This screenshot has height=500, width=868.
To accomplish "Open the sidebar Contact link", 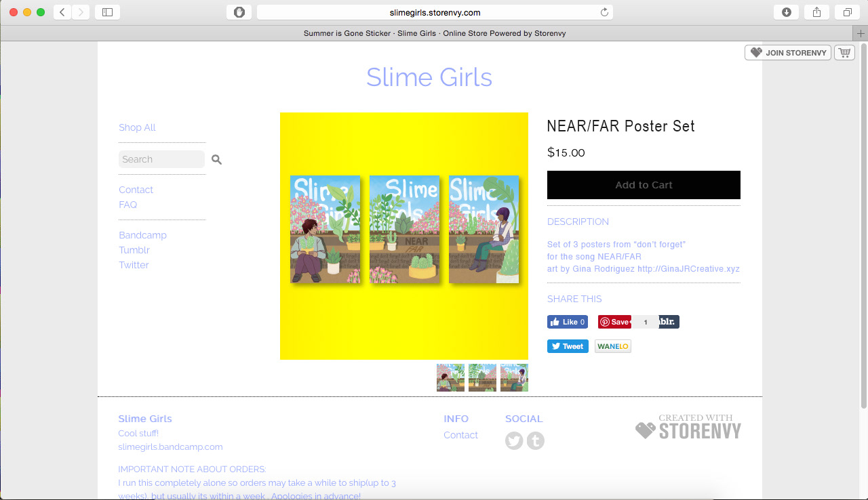I will (x=136, y=190).
